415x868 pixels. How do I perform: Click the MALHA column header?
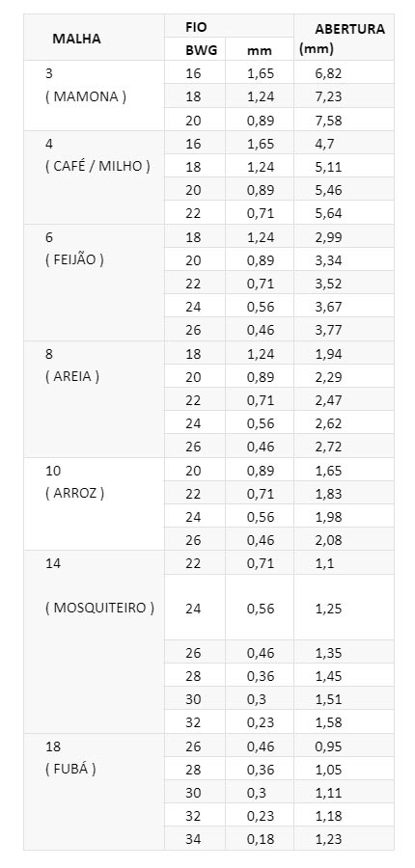94,38
